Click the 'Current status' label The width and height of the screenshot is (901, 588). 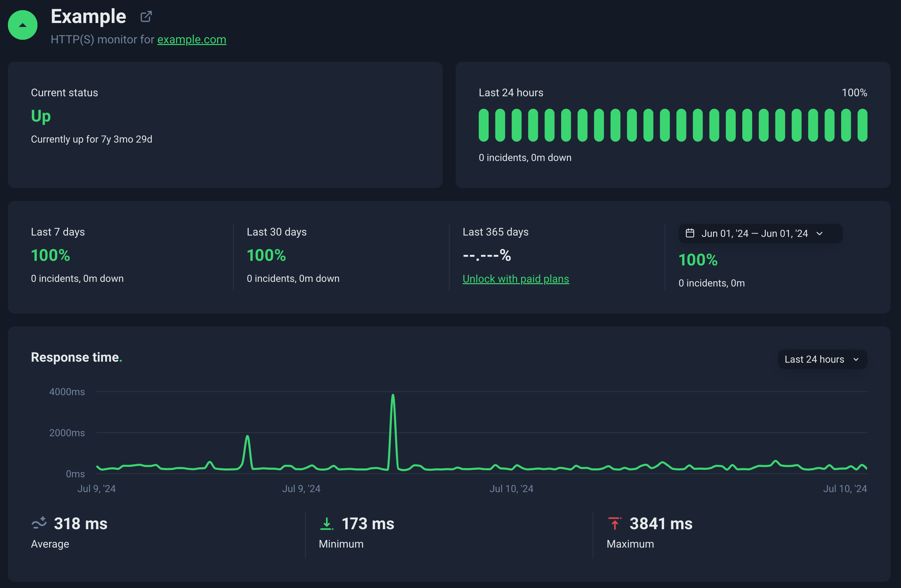64,93
